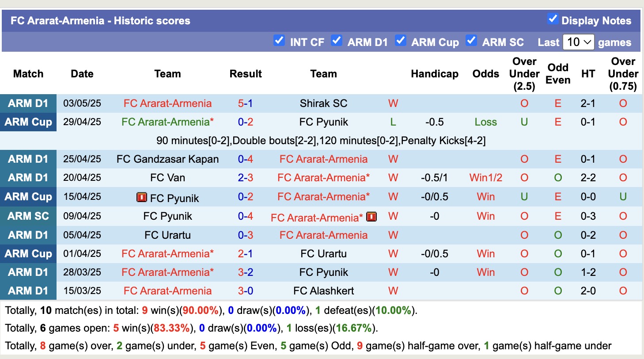The height and width of the screenshot is (359, 644).
Task: Click the FC Alashkert team name
Action: click(324, 290)
